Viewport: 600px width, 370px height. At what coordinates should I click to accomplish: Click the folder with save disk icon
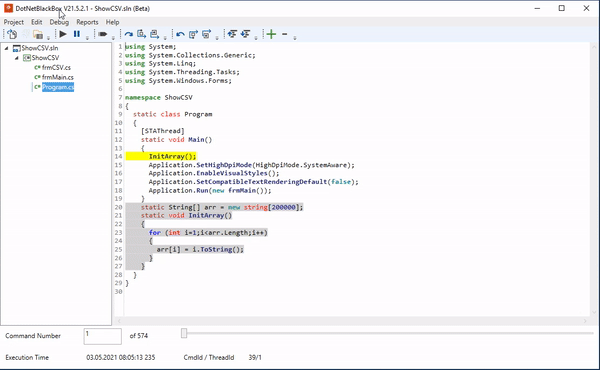point(38,34)
